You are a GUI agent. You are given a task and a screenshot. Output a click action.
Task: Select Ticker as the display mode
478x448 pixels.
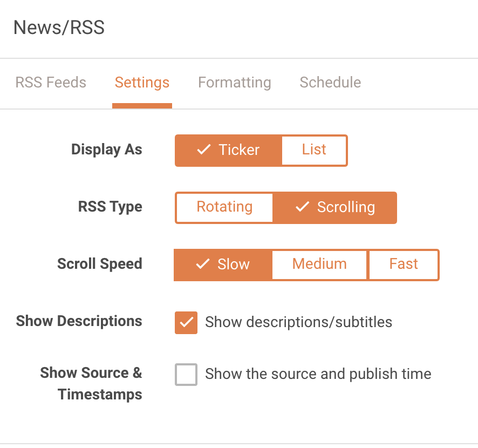[228, 150]
